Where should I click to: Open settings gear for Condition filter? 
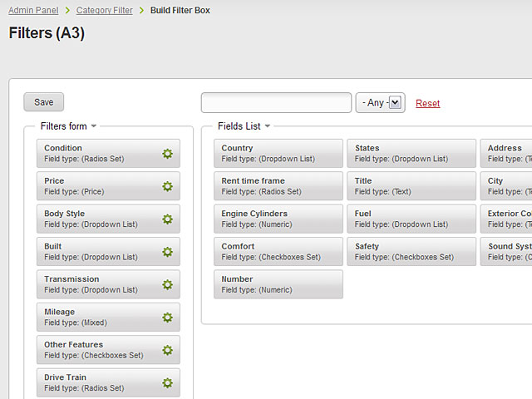(x=167, y=154)
